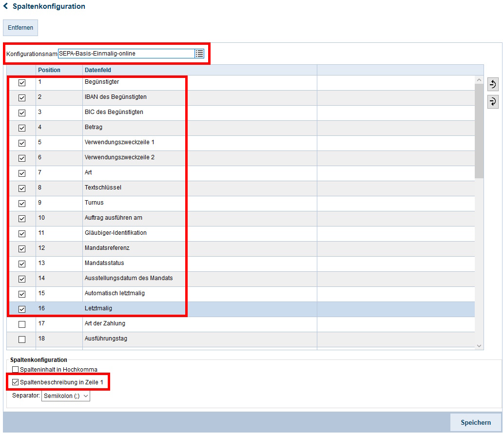Select the Art der Zahlung text
The width and height of the screenshot is (504, 434).
(x=105, y=323)
